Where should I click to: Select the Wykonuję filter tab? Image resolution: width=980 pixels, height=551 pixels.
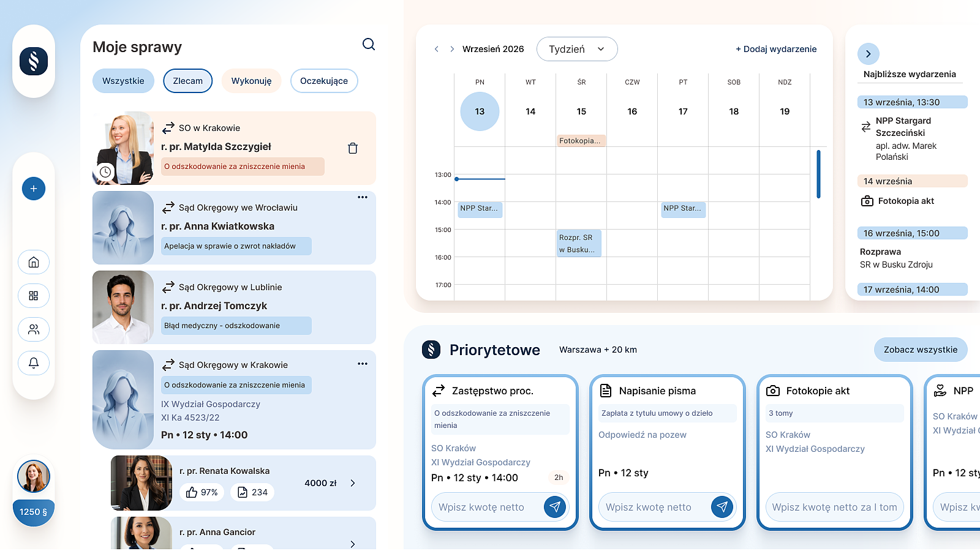pos(252,81)
